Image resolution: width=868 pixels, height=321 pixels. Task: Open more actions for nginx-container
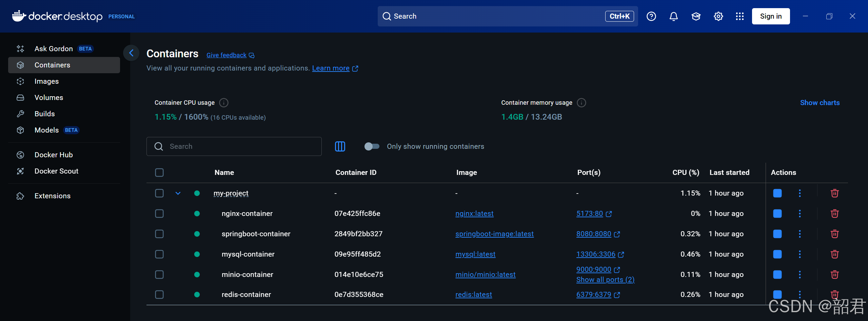[800, 214]
